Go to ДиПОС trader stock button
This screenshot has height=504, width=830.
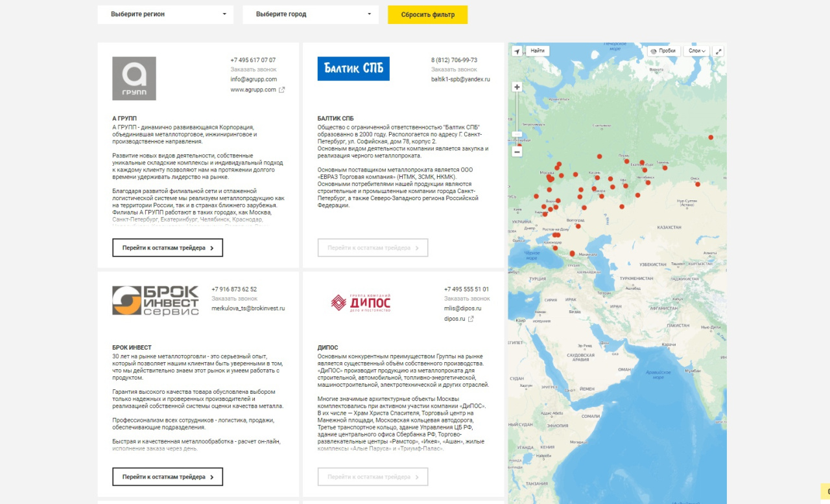tap(373, 477)
